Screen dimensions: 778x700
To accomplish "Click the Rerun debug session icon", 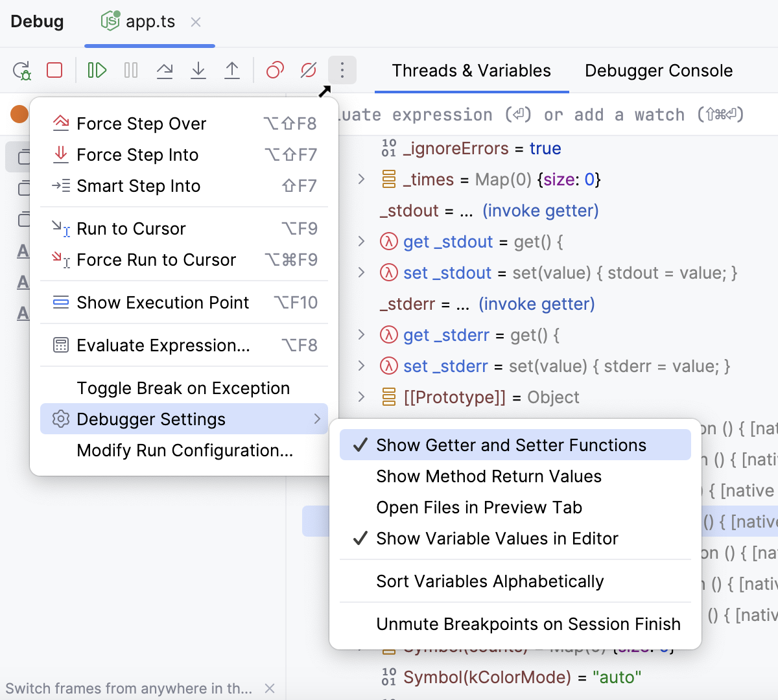I will (22, 70).
